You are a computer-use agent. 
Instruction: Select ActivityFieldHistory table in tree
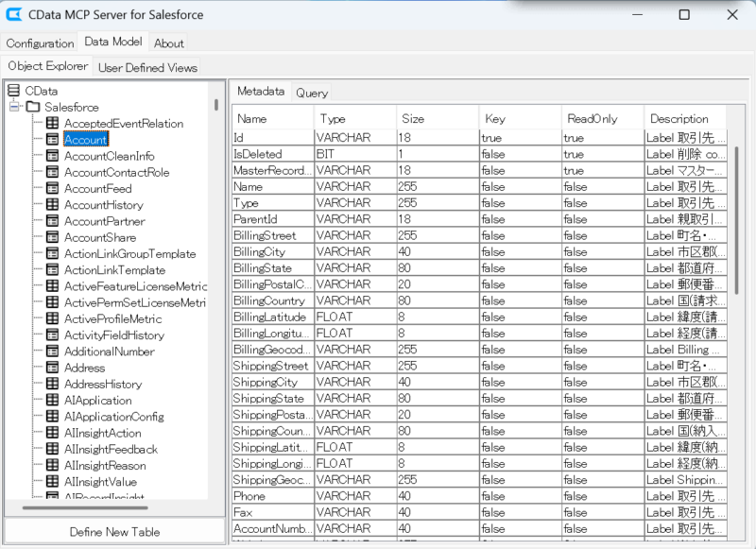(113, 335)
